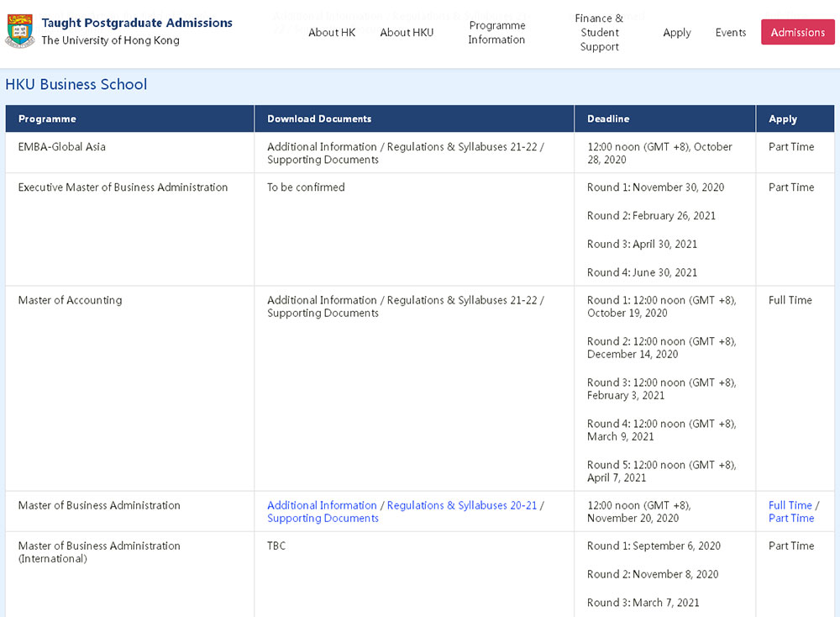
Task: Click Accounting Round 1 October 19 deadline
Action: point(662,307)
